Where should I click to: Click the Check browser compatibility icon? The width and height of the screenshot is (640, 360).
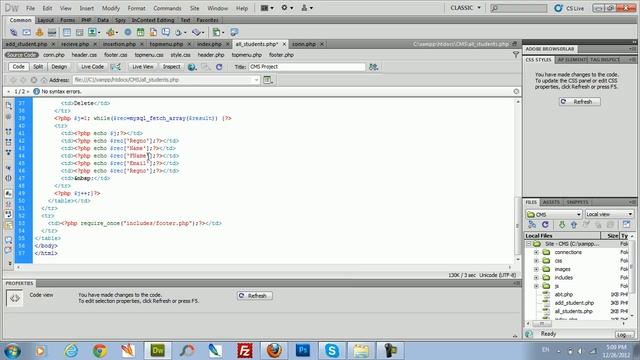373,67
